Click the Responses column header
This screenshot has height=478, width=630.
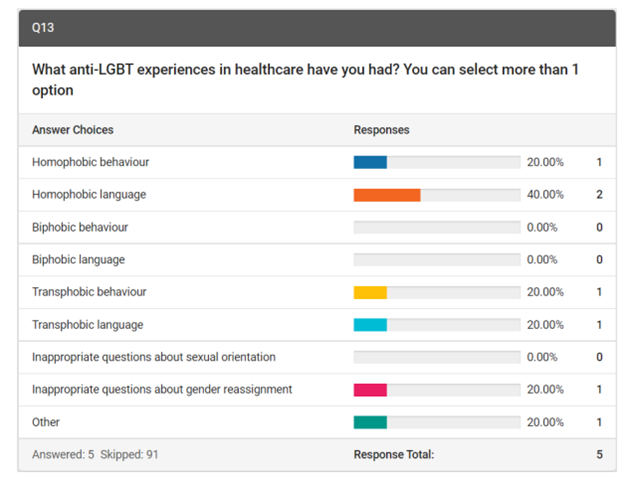tap(381, 130)
